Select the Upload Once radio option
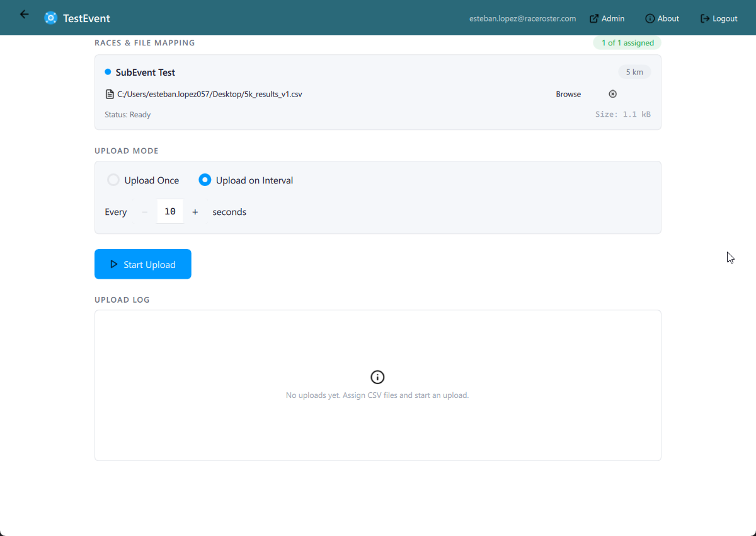 tap(113, 180)
